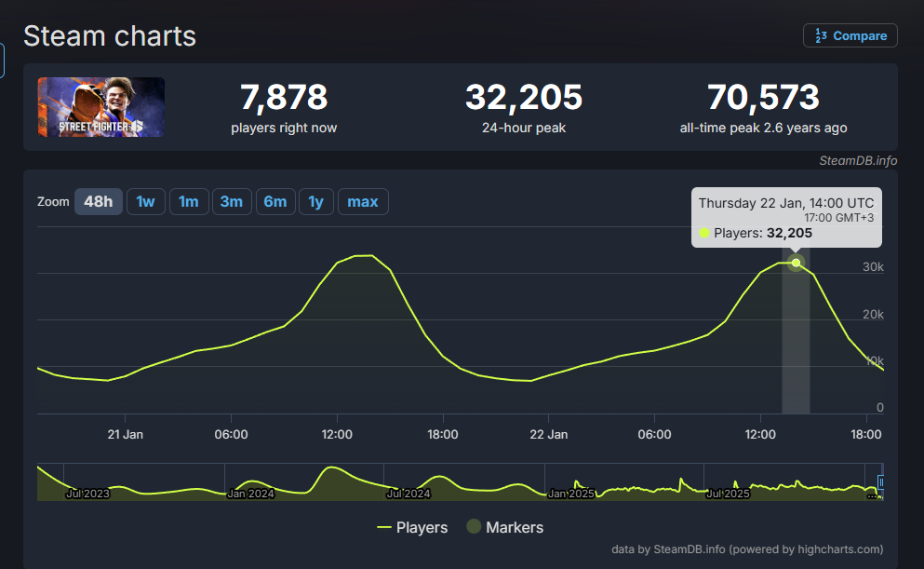Click the Compare button
Viewport: 924px width, 569px height.
click(x=850, y=35)
